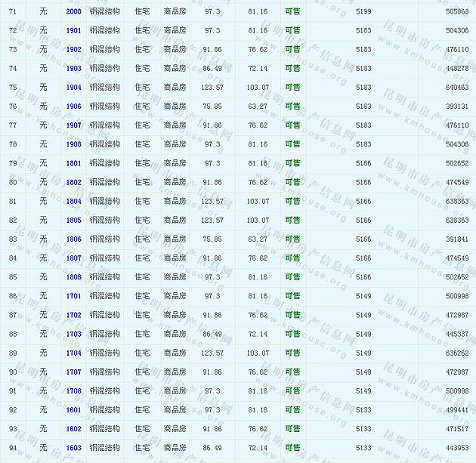476x463 pixels.
Task: Open details for room 1902
Action: pyautogui.click(x=73, y=50)
